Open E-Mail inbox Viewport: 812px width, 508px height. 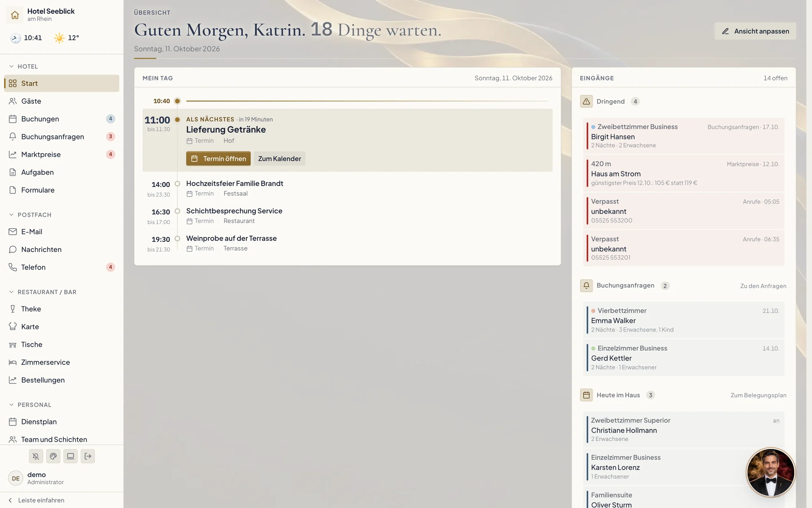pos(62,232)
